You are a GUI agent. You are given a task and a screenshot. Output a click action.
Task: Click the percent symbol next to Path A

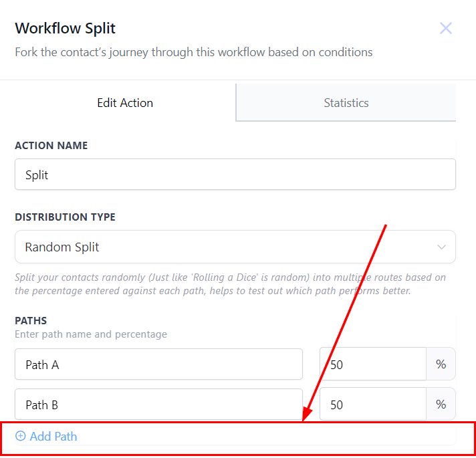(441, 365)
